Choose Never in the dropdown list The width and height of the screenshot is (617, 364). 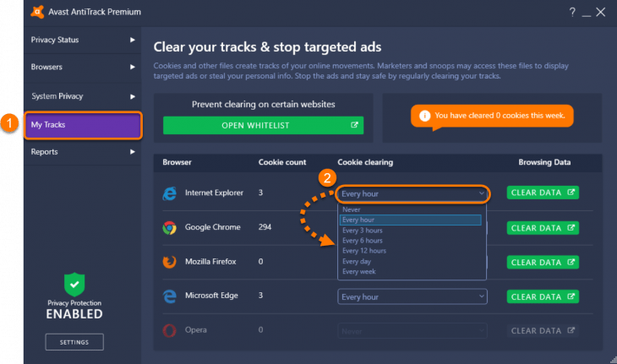(x=410, y=209)
